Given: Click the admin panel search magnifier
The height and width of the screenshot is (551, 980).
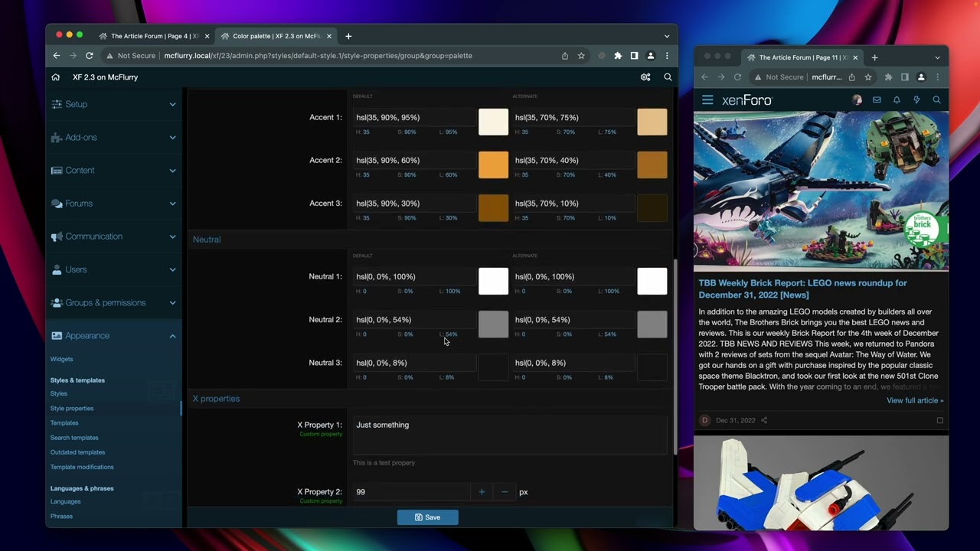Looking at the screenshot, I should point(668,77).
